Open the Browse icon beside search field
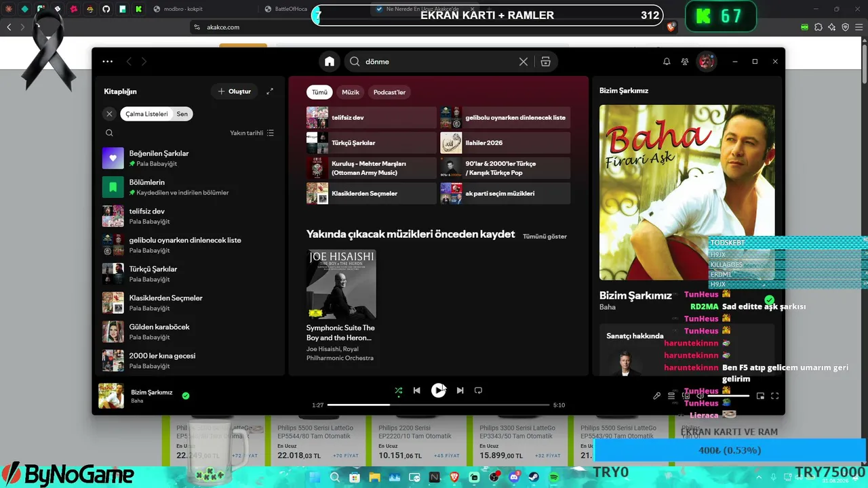The image size is (868, 488). [545, 62]
